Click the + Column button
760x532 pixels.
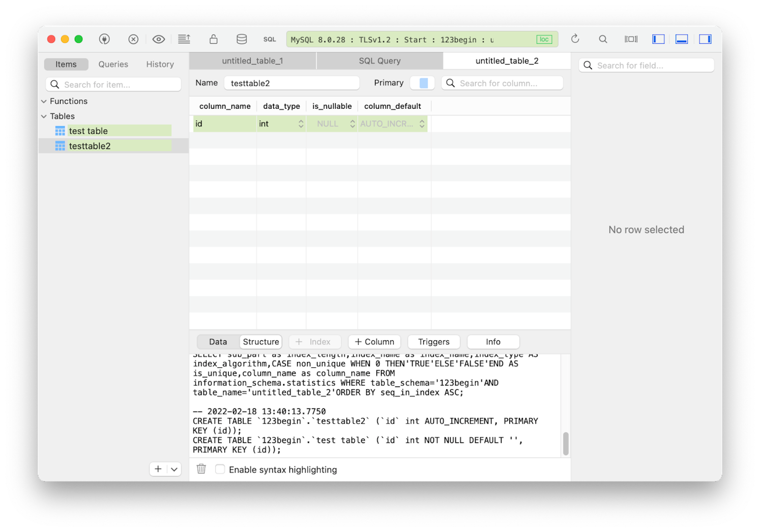[374, 342]
